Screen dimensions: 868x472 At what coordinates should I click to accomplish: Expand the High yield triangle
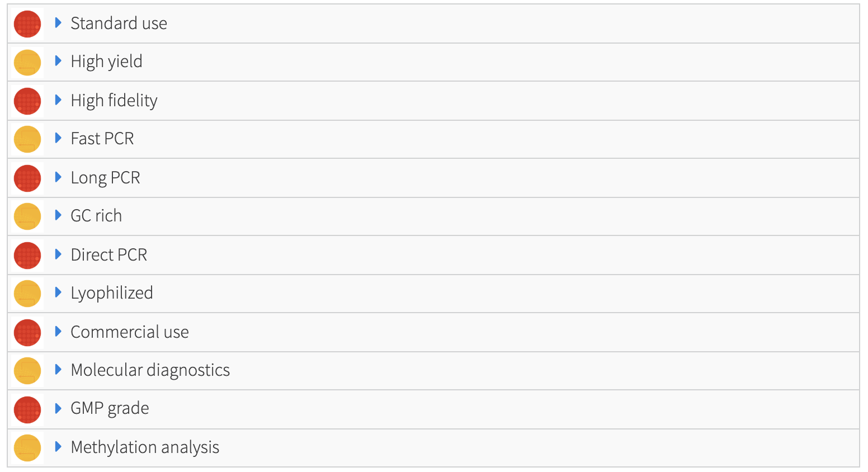tap(58, 61)
